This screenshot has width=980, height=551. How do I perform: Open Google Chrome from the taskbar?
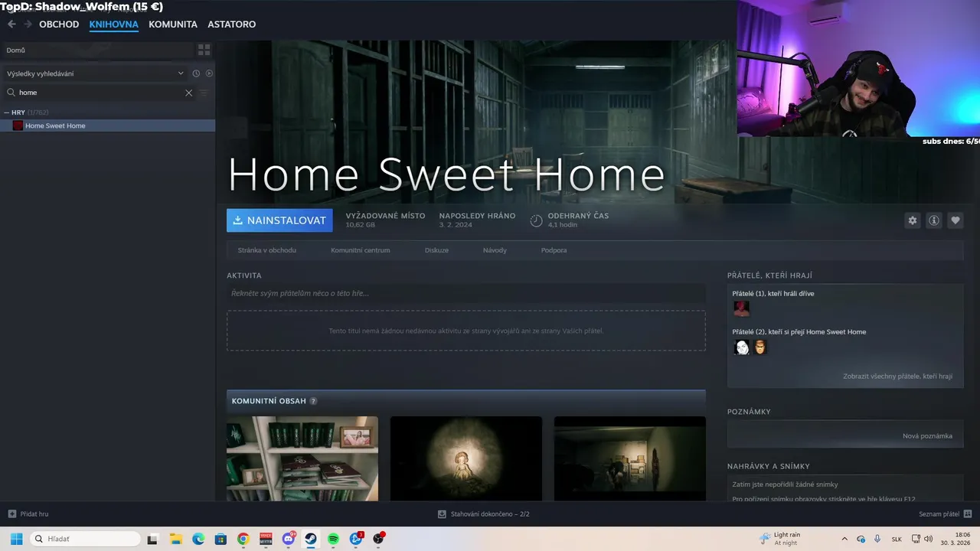243,539
